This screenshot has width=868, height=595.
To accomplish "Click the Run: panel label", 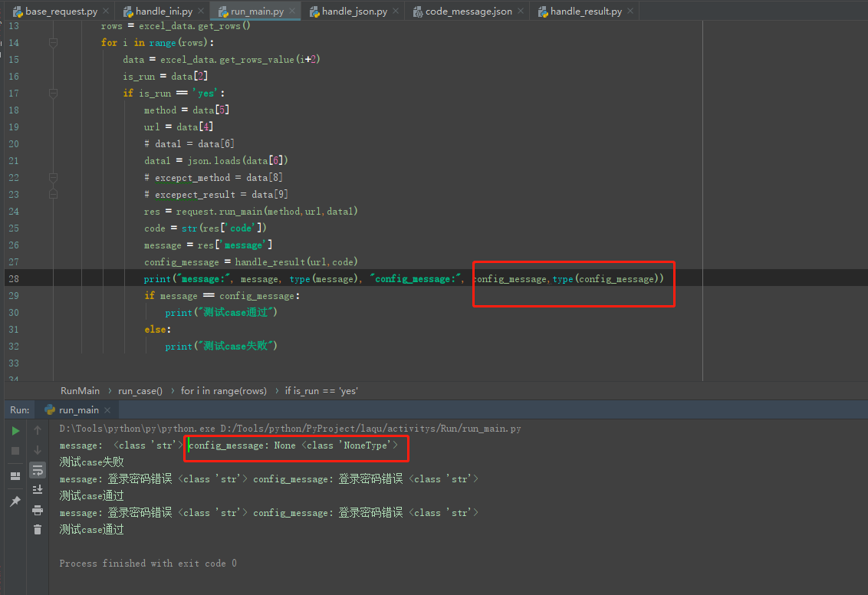I will point(19,410).
